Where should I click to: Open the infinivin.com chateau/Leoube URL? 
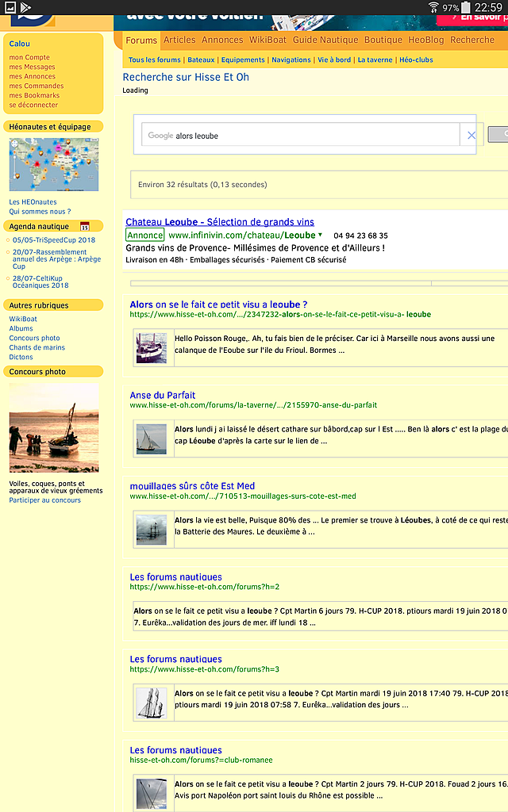coord(242,235)
